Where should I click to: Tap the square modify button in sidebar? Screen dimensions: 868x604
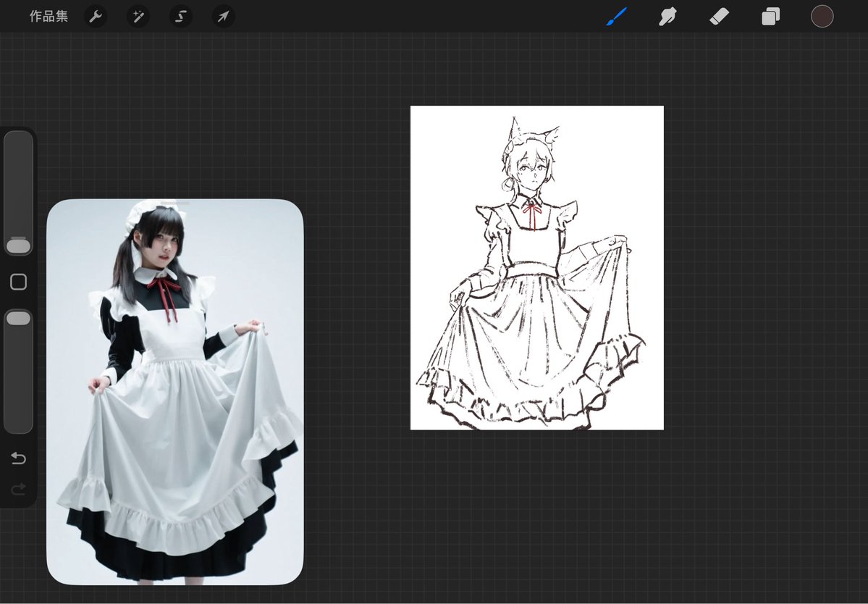[18, 282]
